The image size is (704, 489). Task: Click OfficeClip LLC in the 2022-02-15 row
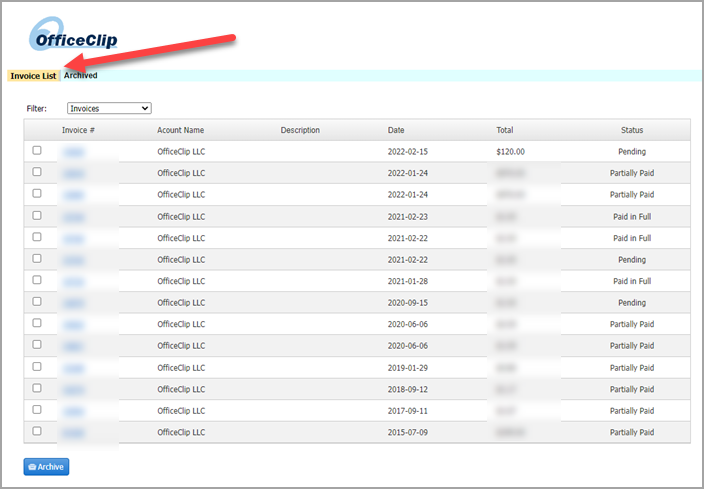(x=181, y=152)
